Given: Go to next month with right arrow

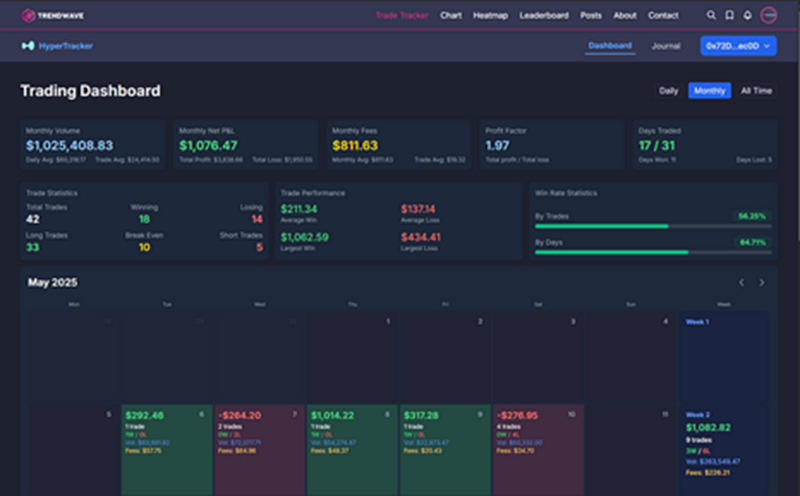Looking at the screenshot, I should [x=762, y=283].
